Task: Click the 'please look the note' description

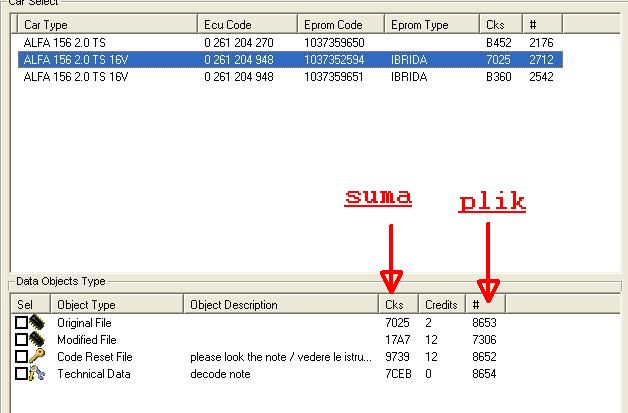Action: (281, 357)
